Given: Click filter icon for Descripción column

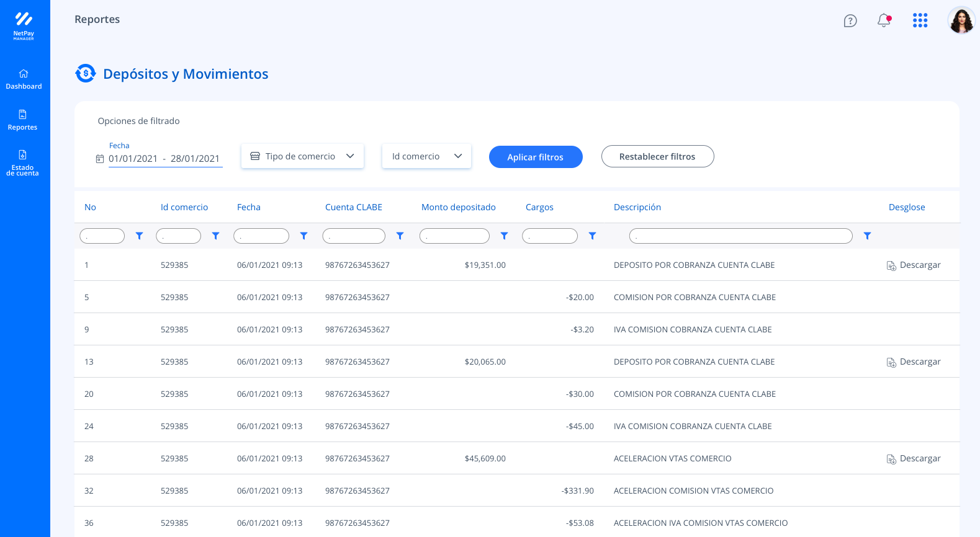Looking at the screenshot, I should [x=868, y=236].
